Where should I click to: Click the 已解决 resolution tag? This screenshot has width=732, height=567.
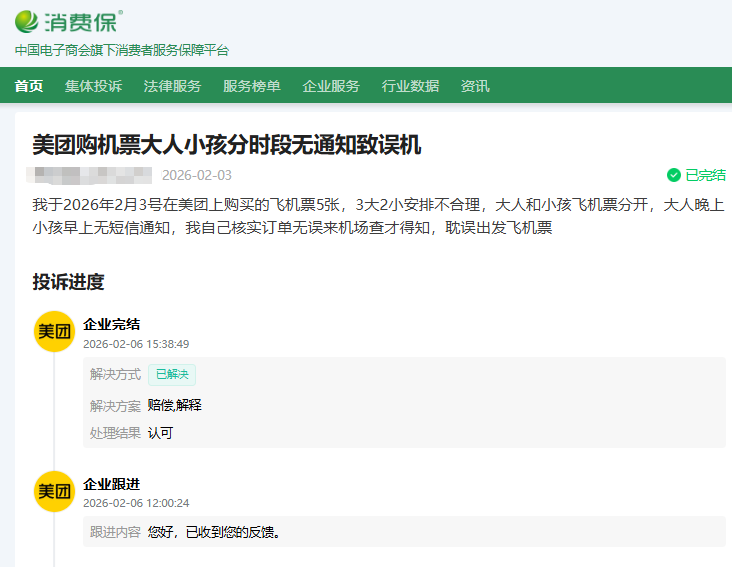point(172,375)
